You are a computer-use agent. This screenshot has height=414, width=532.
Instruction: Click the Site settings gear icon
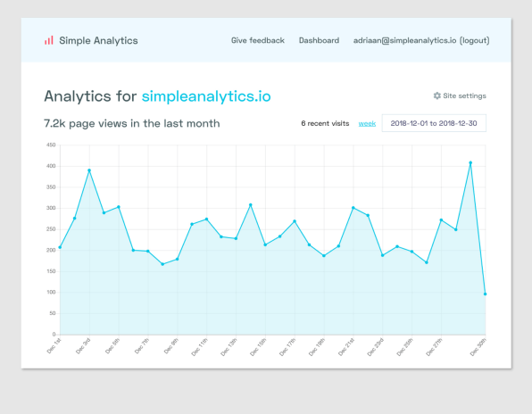point(437,95)
